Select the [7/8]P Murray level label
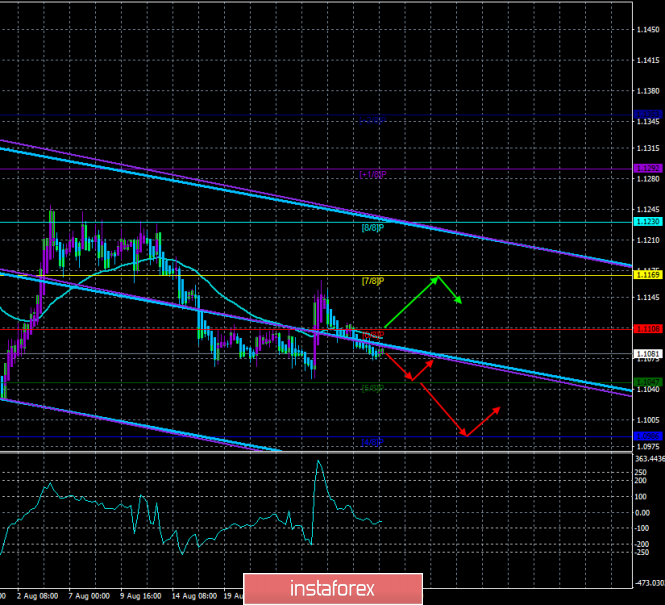 (372, 281)
